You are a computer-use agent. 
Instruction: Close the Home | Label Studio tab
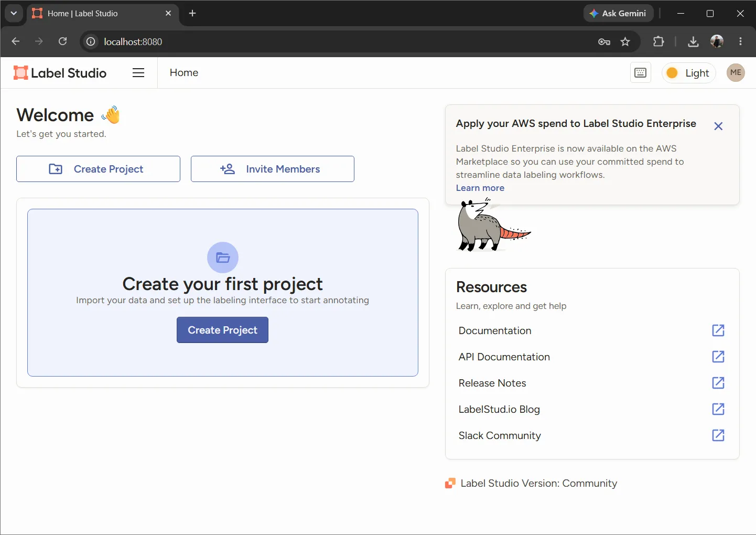click(168, 14)
